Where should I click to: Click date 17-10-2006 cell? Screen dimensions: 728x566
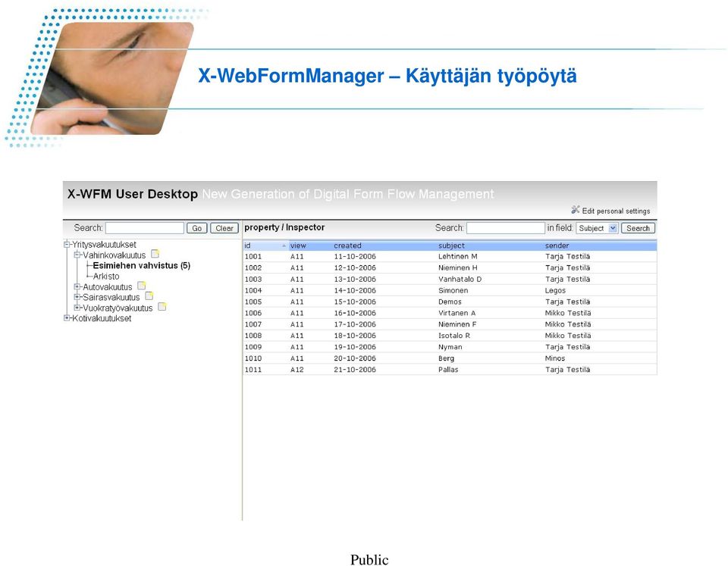(x=355, y=324)
